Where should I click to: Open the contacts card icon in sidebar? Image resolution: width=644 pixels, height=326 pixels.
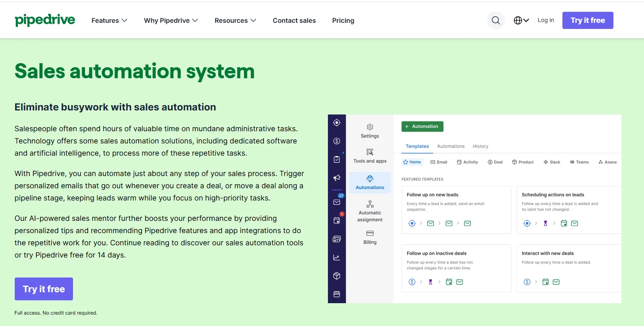[336, 239]
